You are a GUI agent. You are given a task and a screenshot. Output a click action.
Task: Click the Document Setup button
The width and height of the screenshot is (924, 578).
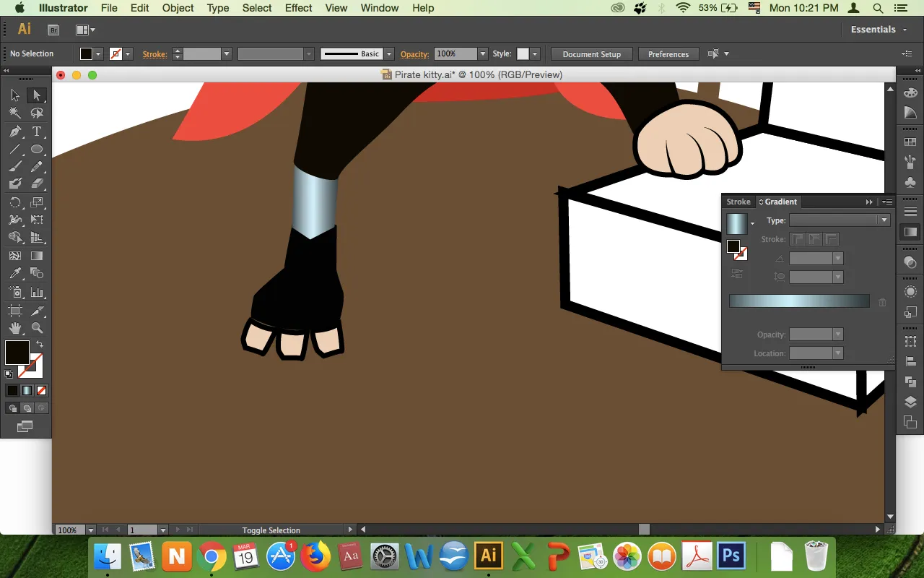coord(591,54)
